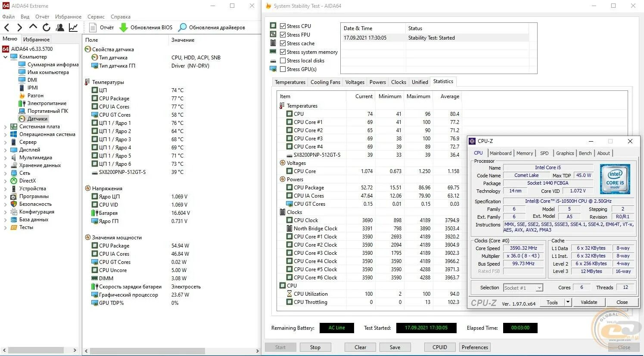Enable the Stress local disks checkbox
The image size is (644, 356).
[283, 60]
